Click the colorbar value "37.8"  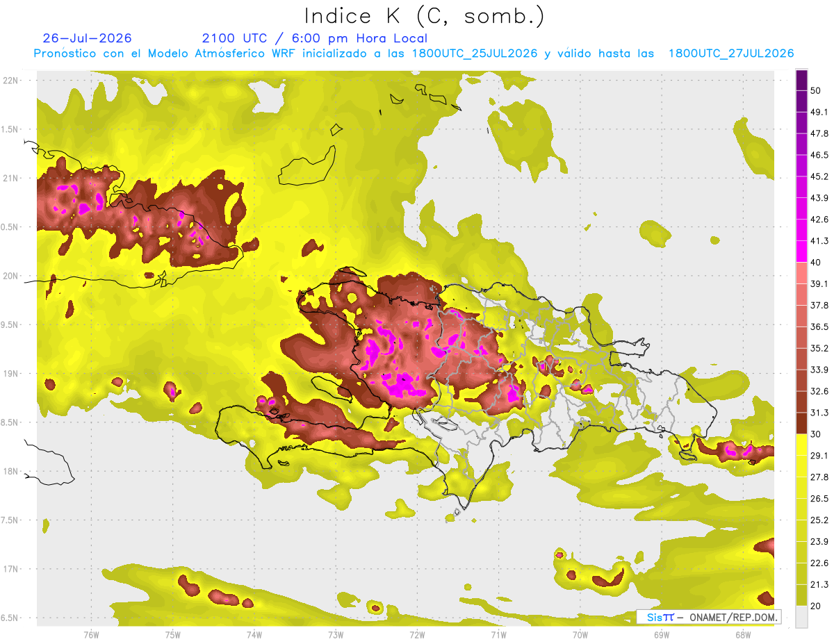coord(820,305)
